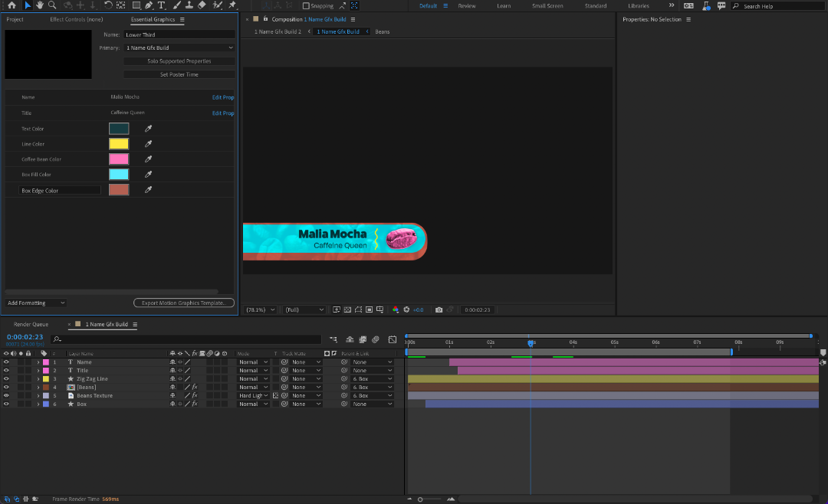Screen dimensions: 828x504
Task: Open the Hard Light blend mode dropdown
Action: click(253, 395)
